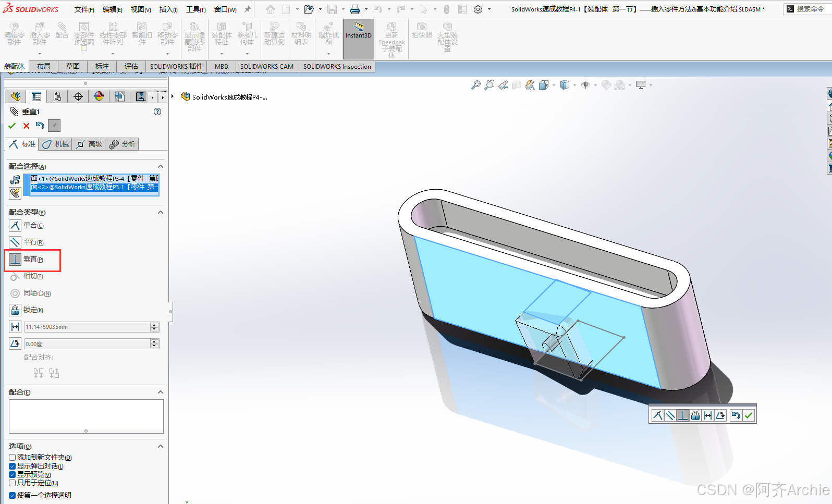The width and height of the screenshot is (832, 504).
Task: Click the Print icon in title toolbar
Action: point(355,9)
